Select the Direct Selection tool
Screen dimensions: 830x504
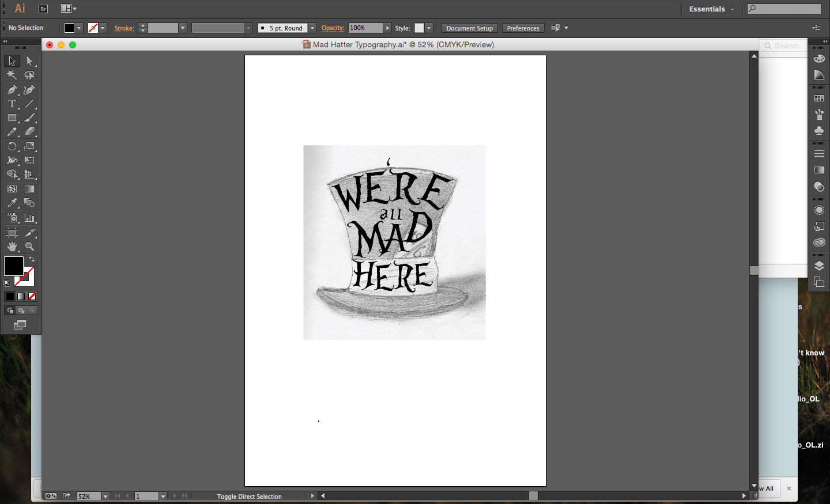pyautogui.click(x=29, y=61)
